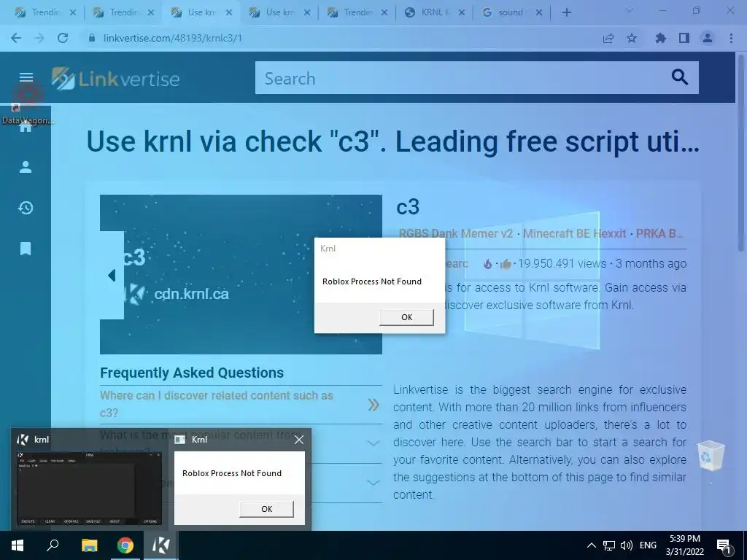Switch to the KRNL tab
Viewport: 747px width, 560px height.
[x=435, y=12]
